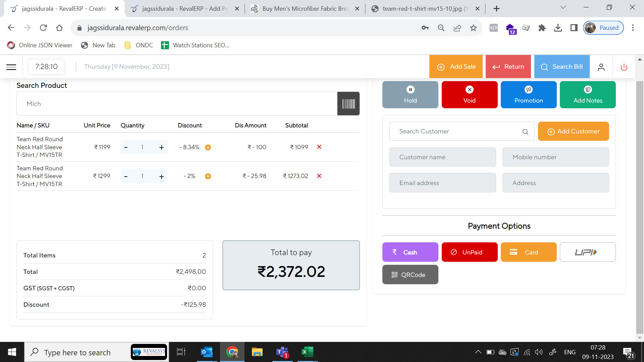Click the Search Product input field

[177, 104]
